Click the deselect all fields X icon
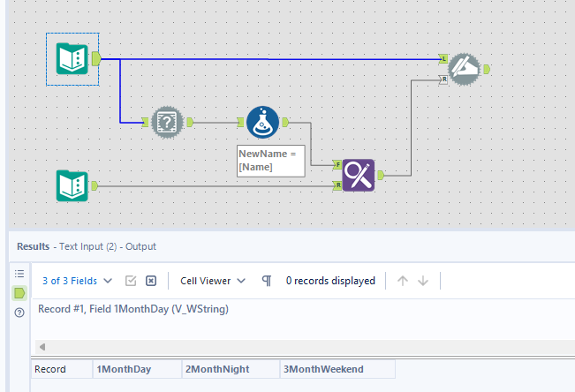Image resolution: width=575 pixels, height=392 pixels. coord(151,281)
